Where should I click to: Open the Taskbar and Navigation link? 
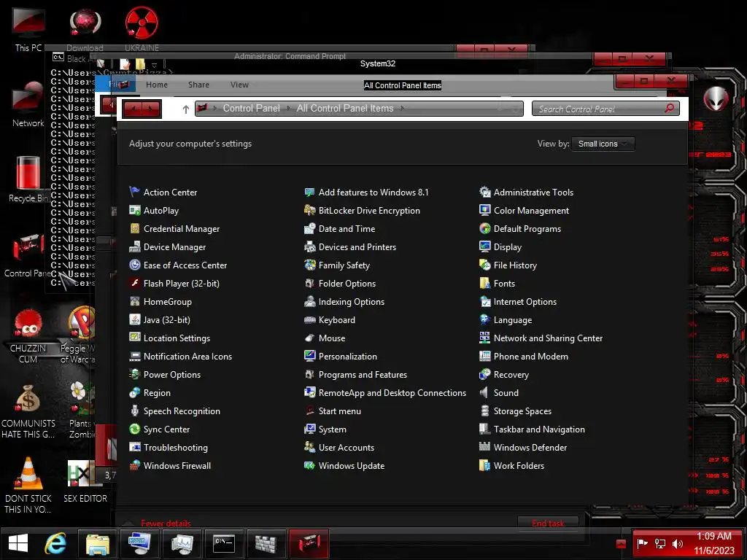point(539,429)
